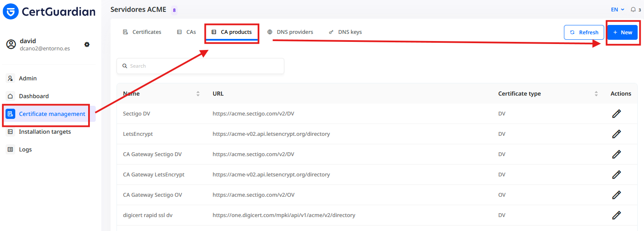The width and height of the screenshot is (644, 231).
Task: Click the New button
Action: pos(622,32)
